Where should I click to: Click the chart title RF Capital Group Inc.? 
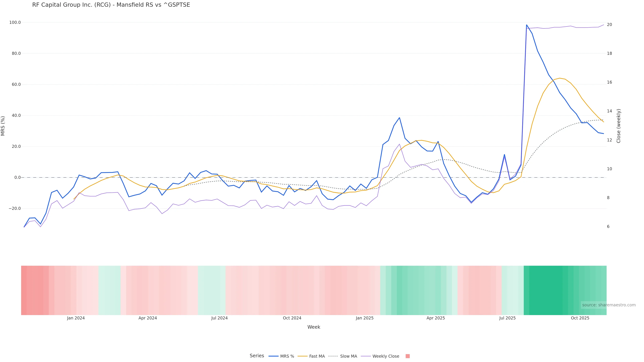pos(111,5)
